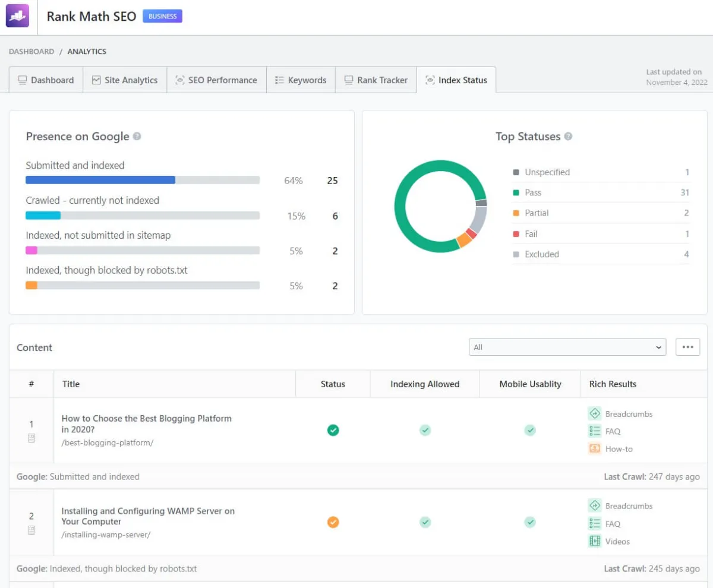The width and height of the screenshot is (713, 588).
Task: Open the All content filter dropdown
Action: tap(567, 347)
